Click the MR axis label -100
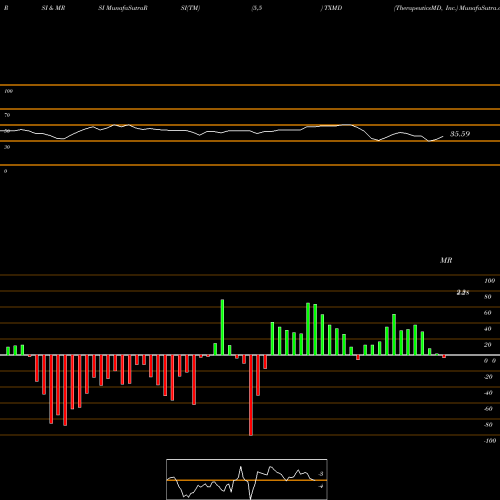This screenshot has width=500, height=500. click(x=489, y=441)
